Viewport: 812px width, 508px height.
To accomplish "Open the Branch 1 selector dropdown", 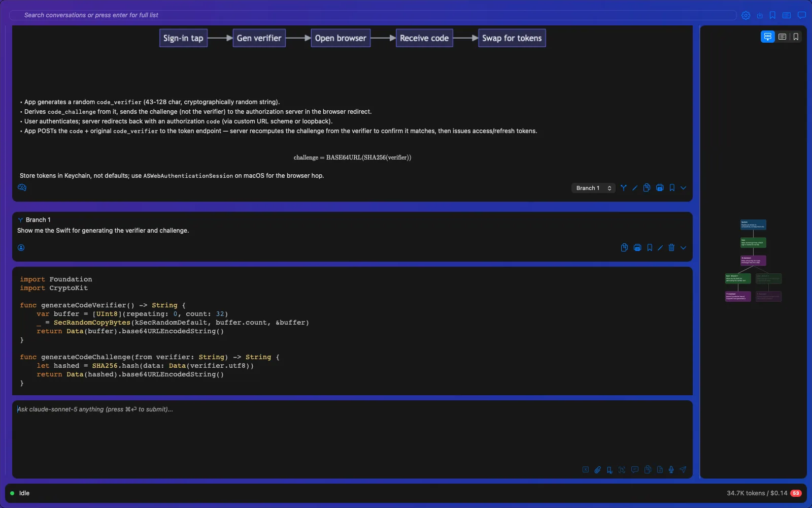I will [593, 188].
